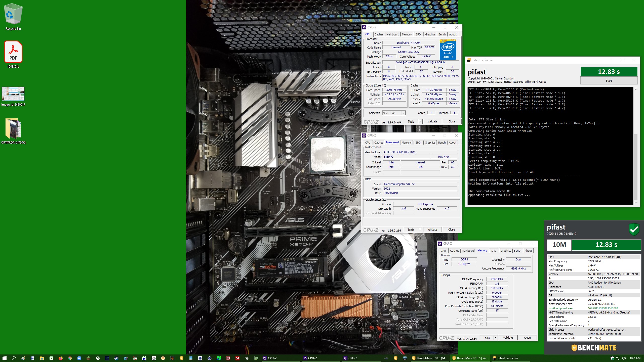Click the Uncore Frequency value 4598.9 MHz
Viewport: 644px width, 362px height.
click(518, 268)
